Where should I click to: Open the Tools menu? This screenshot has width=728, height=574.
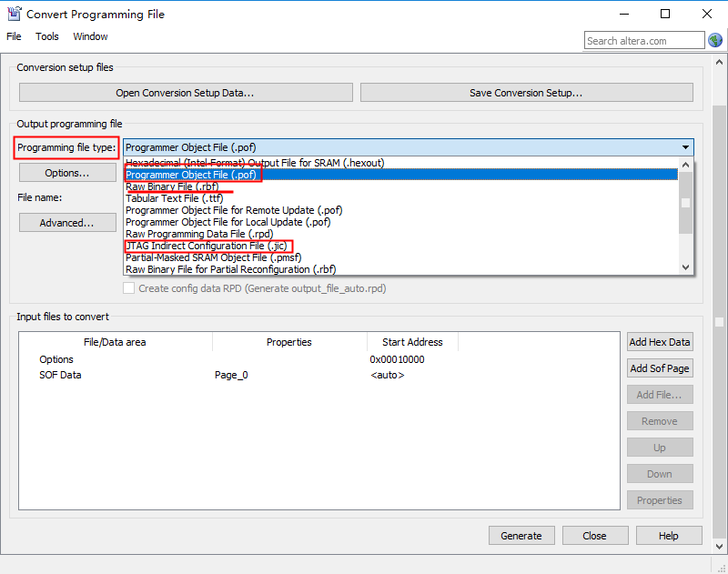(47, 36)
